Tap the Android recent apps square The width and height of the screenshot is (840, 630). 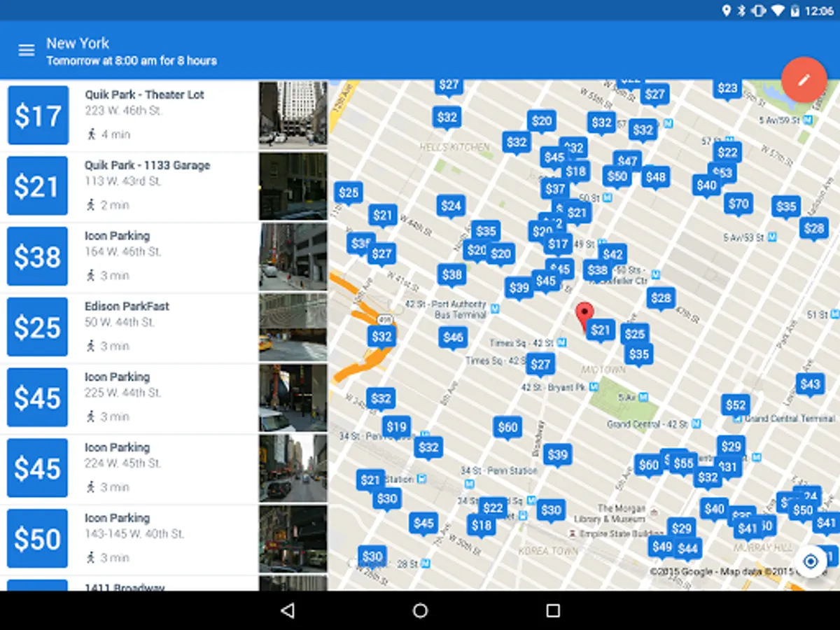coord(553,610)
